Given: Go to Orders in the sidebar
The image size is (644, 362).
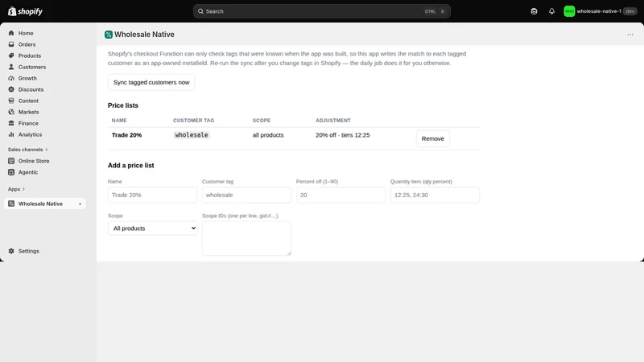Looking at the screenshot, I should [27, 44].
